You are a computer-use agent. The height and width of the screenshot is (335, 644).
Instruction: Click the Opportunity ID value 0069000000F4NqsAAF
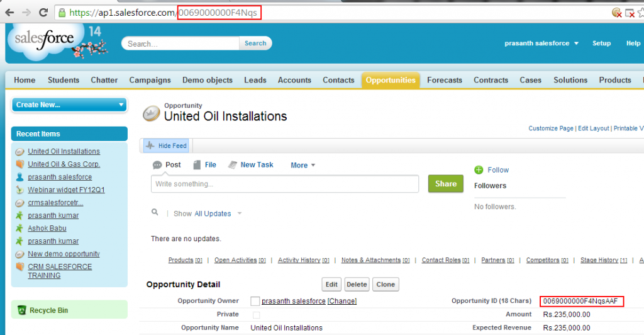[x=580, y=301]
